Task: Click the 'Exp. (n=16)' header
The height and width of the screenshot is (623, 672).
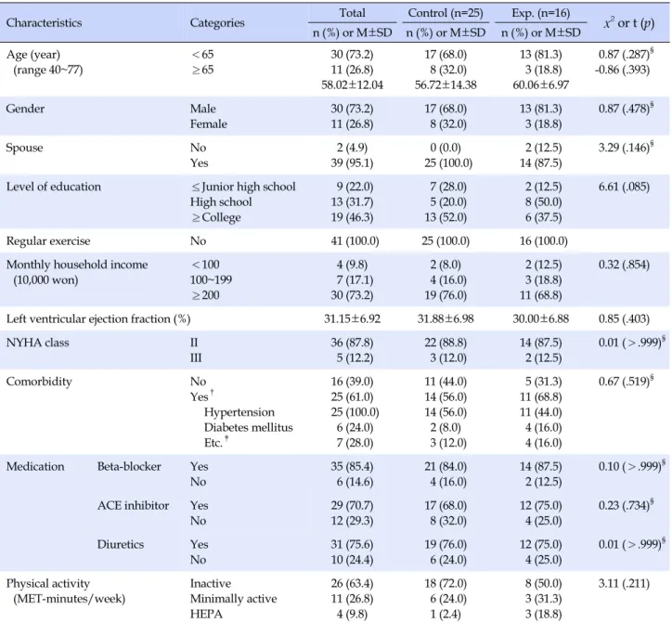Action: click(x=541, y=13)
